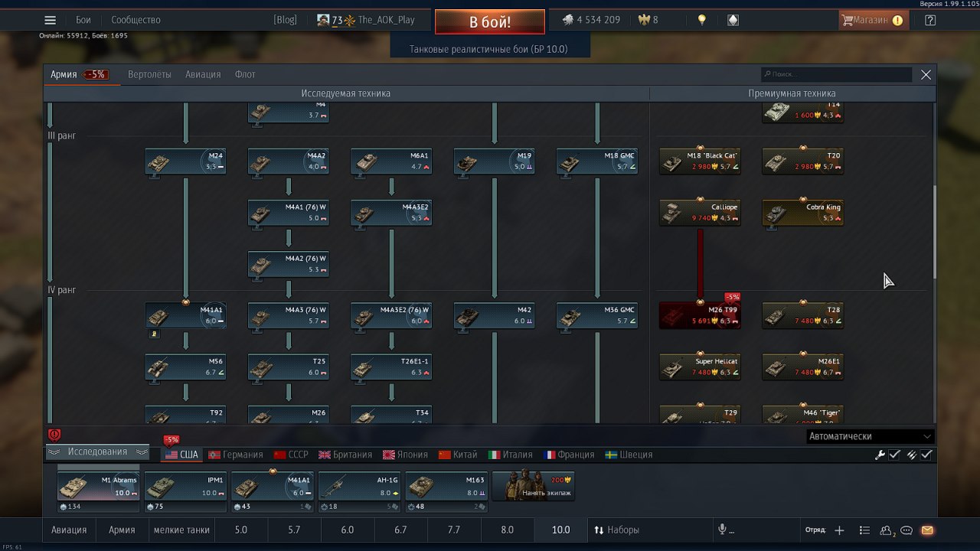Select premium Calliope tank
The width and height of the screenshot is (980, 551).
pos(700,214)
